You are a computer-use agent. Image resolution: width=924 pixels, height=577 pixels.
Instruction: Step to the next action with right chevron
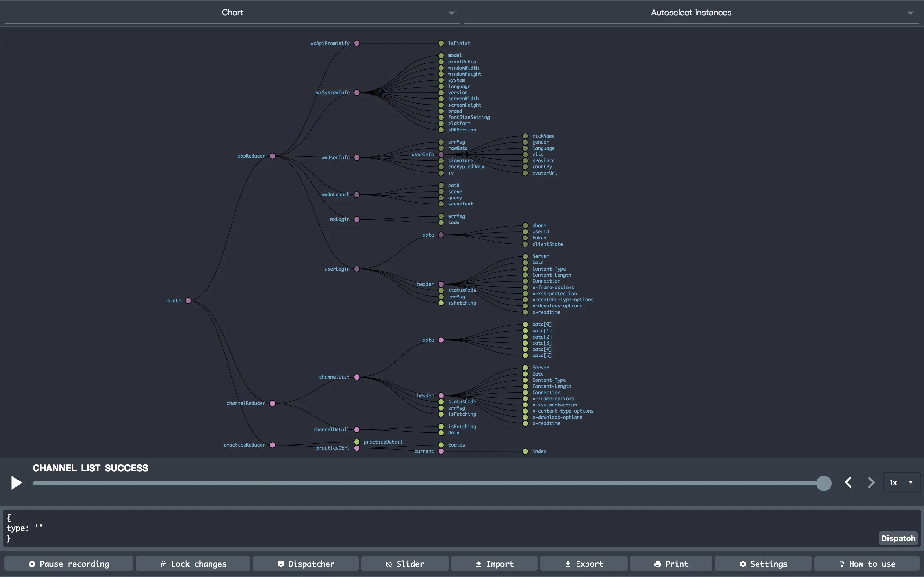point(871,483)
